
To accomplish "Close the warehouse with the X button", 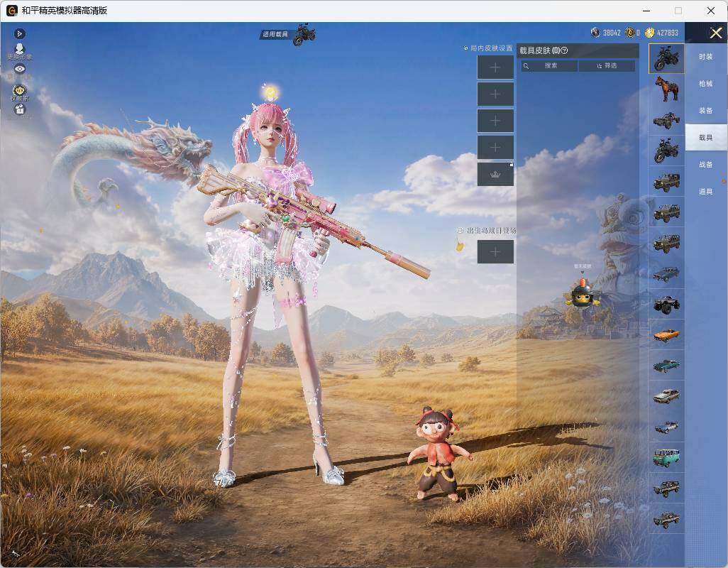I will tap(715, 33).
